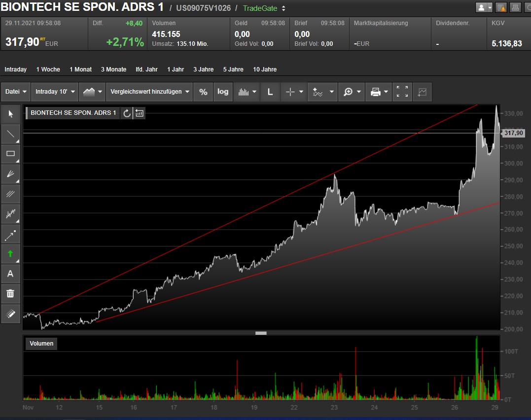The height and width of the screenshot is (420, 531).
Task: Select the pointer cursor tool
Action: point(10,114)
